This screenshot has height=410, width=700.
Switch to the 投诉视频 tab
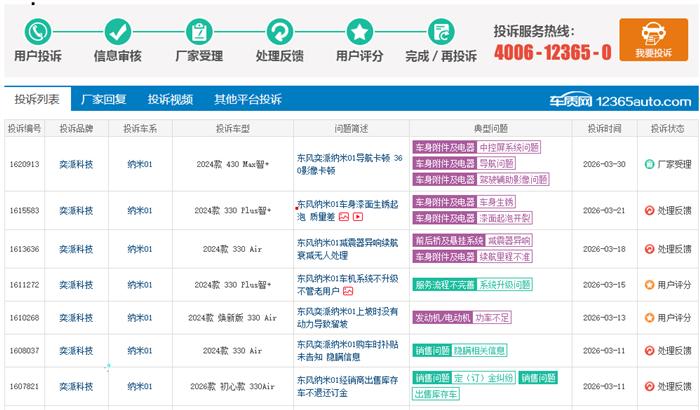(170, 100)
